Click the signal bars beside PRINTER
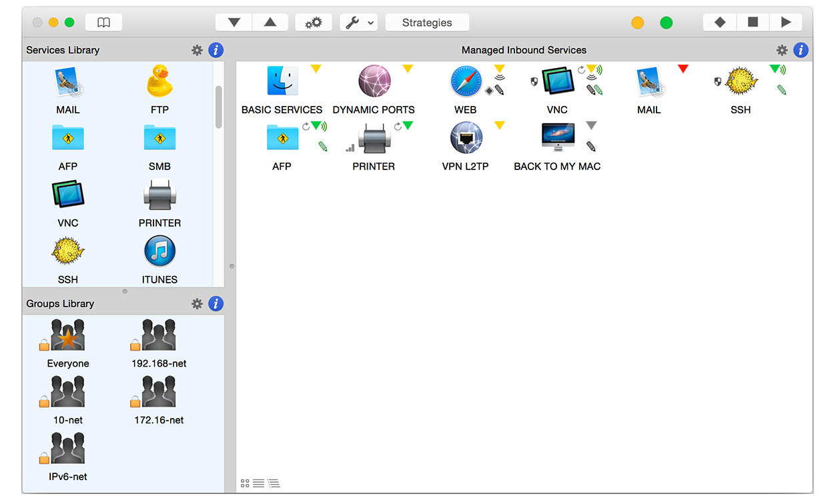Screen dimensions: 834x504 [350, 147]
